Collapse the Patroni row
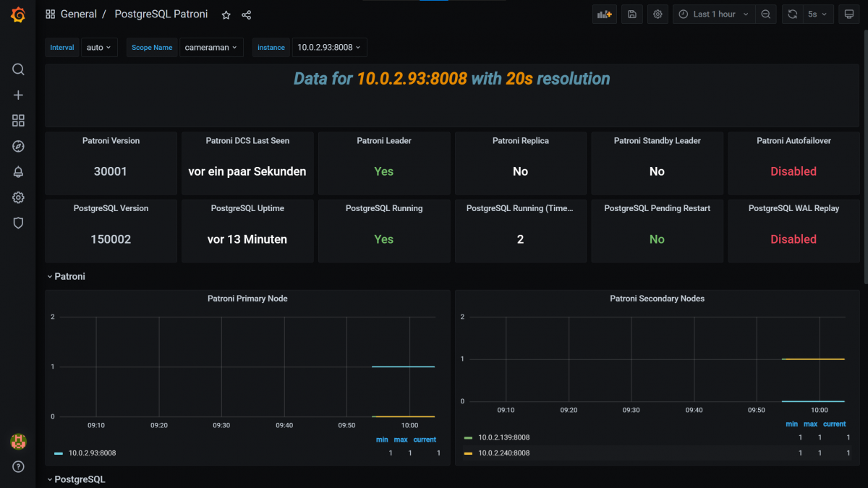Viewport: 868px width, 488px height. point(66,276)
